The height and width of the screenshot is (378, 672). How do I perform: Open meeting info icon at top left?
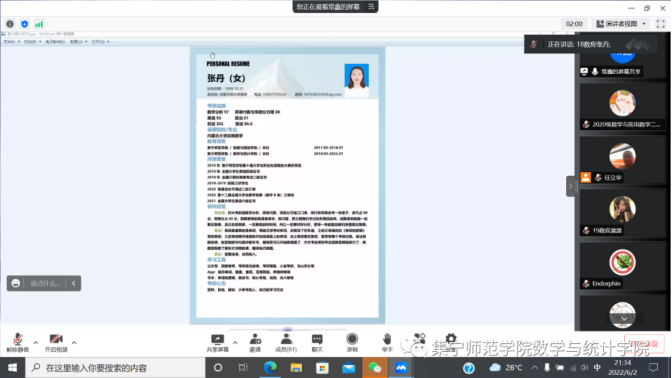coord(10,24)
